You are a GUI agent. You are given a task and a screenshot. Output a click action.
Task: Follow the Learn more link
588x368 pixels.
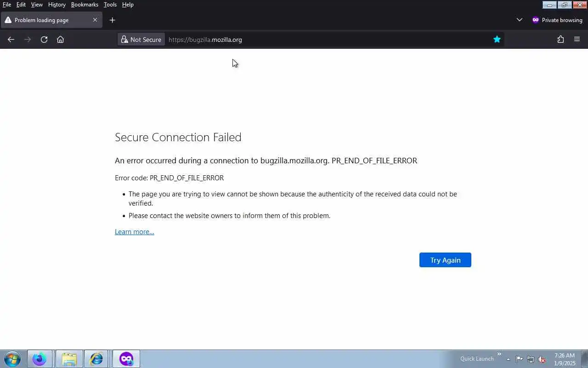click(135, 232)
